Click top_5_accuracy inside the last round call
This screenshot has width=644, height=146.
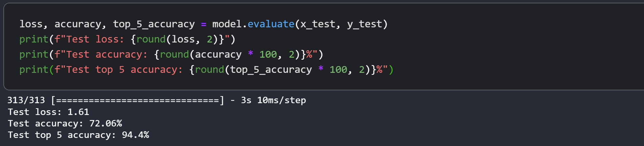coord(271,70)
